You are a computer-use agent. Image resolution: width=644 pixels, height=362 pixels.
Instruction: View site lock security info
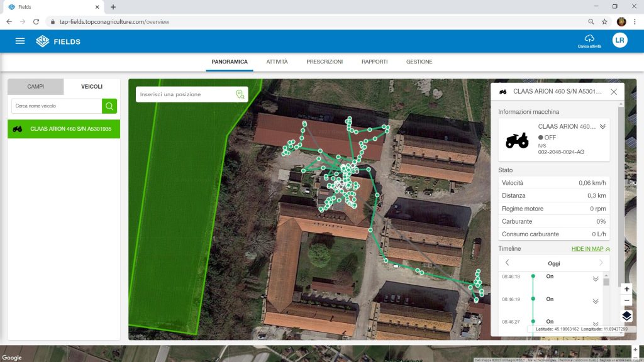53,22
